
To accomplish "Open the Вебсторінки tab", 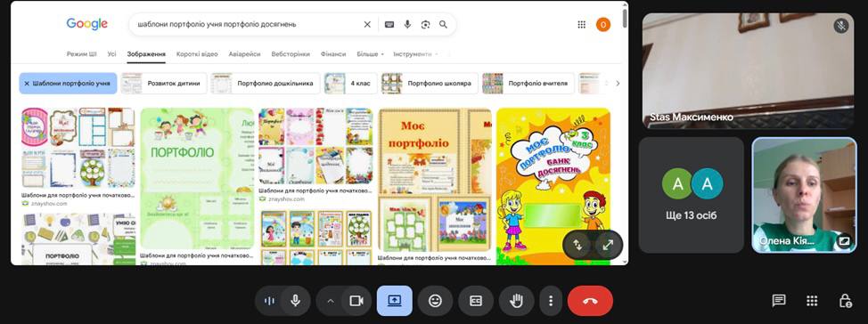I will click(x=290, y=54).
